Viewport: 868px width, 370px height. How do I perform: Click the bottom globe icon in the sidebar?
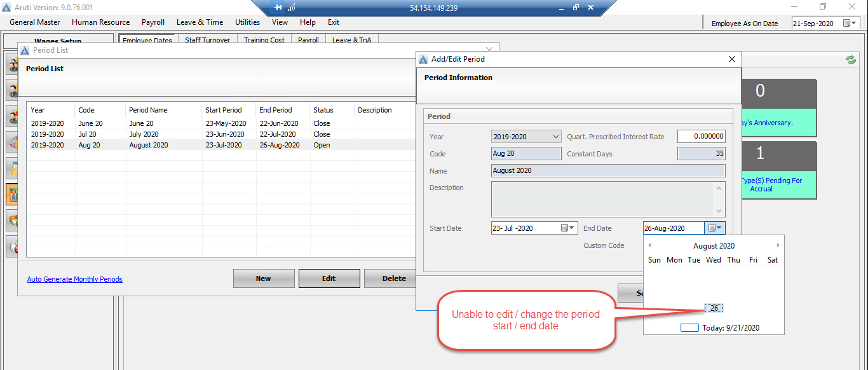(x=11, y=247)
